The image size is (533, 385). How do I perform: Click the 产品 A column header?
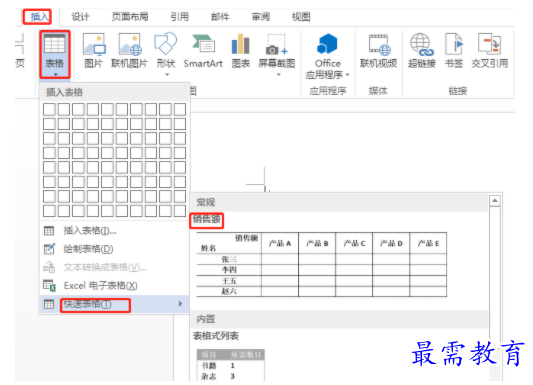[280, 243]
